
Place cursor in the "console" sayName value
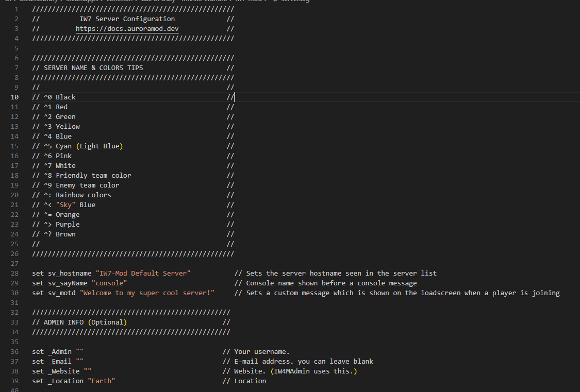click(109, 283)
